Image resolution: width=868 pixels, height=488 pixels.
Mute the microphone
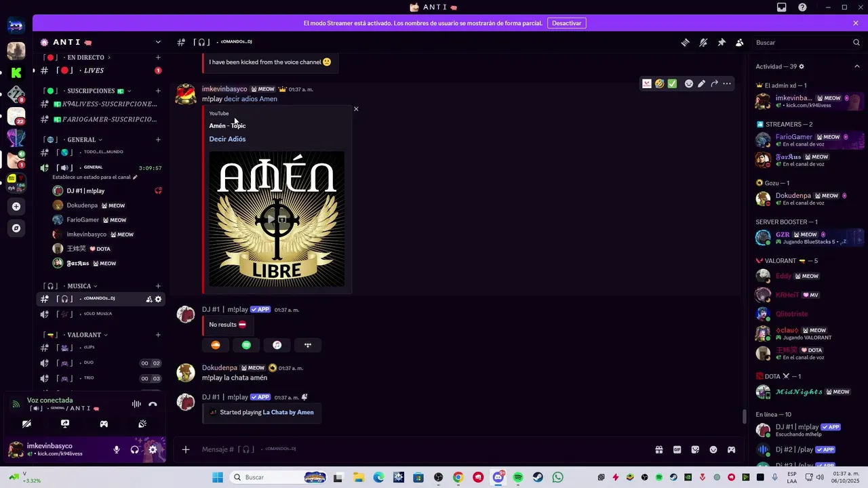pos(117,449)
